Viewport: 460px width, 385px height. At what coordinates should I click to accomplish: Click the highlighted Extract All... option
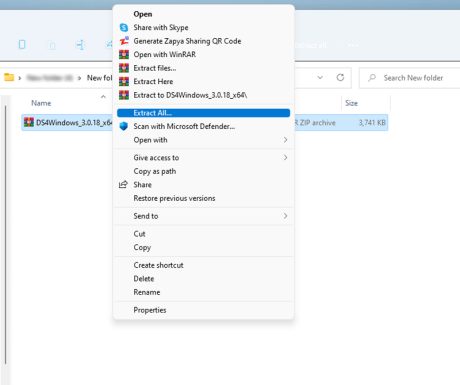click(x=203, y=113)
